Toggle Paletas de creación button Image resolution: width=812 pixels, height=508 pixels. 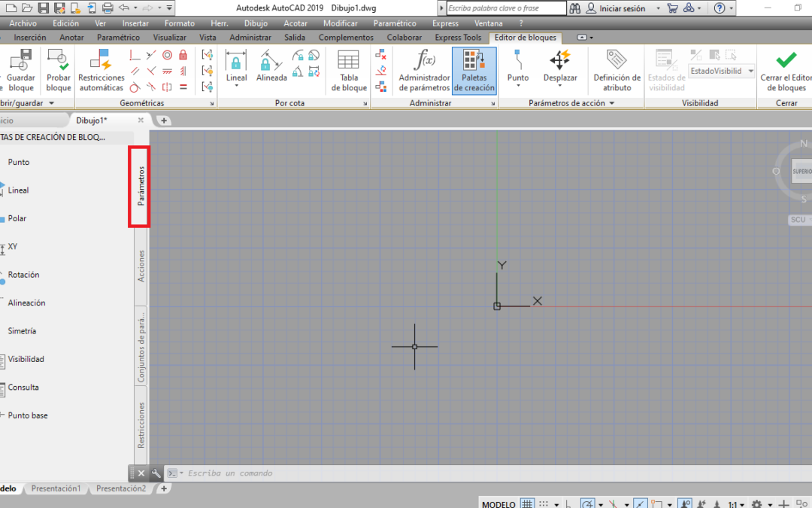474,71
